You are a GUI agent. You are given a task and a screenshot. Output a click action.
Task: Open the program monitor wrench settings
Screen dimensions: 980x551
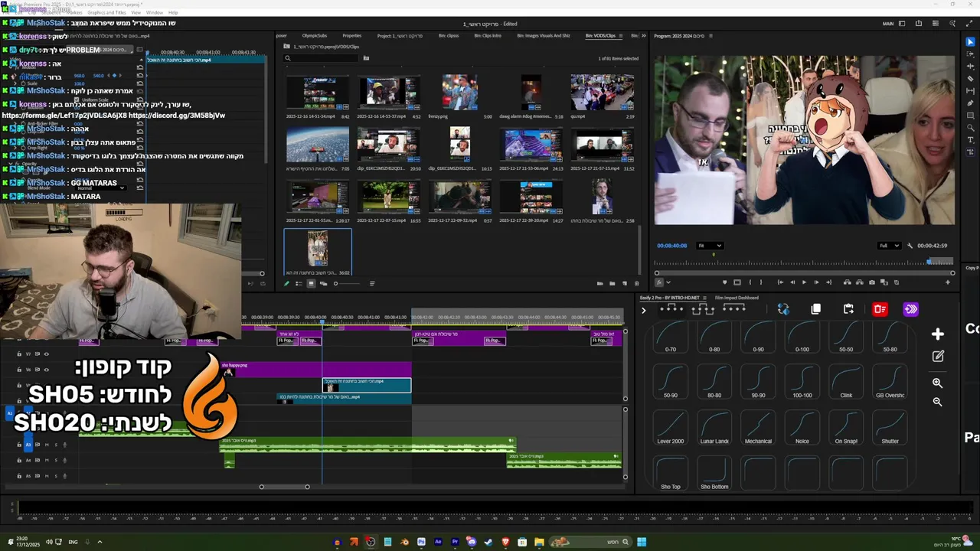coord(910,246)
